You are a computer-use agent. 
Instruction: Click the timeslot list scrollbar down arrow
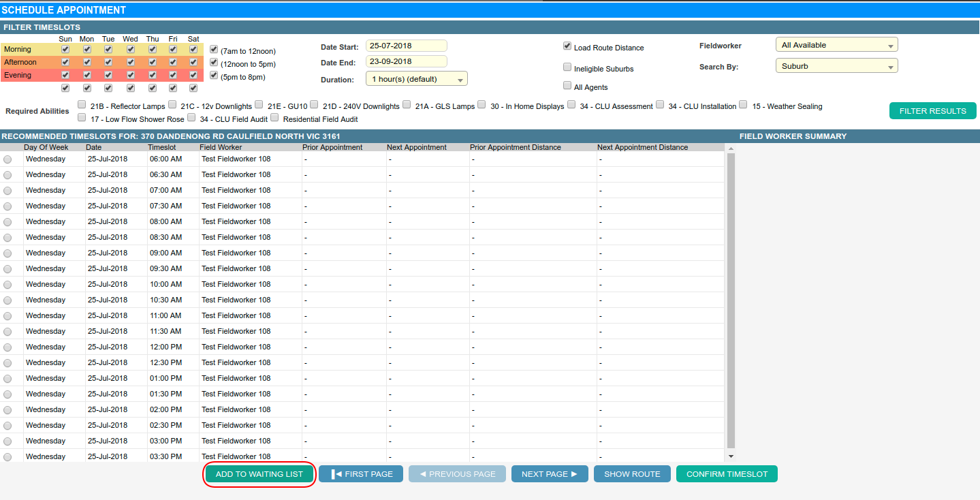pos(731,456)
